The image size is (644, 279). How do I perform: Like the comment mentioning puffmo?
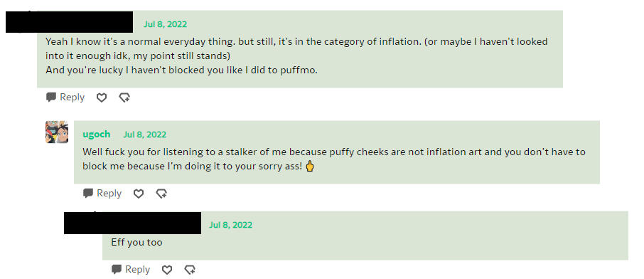click(102, 98)
